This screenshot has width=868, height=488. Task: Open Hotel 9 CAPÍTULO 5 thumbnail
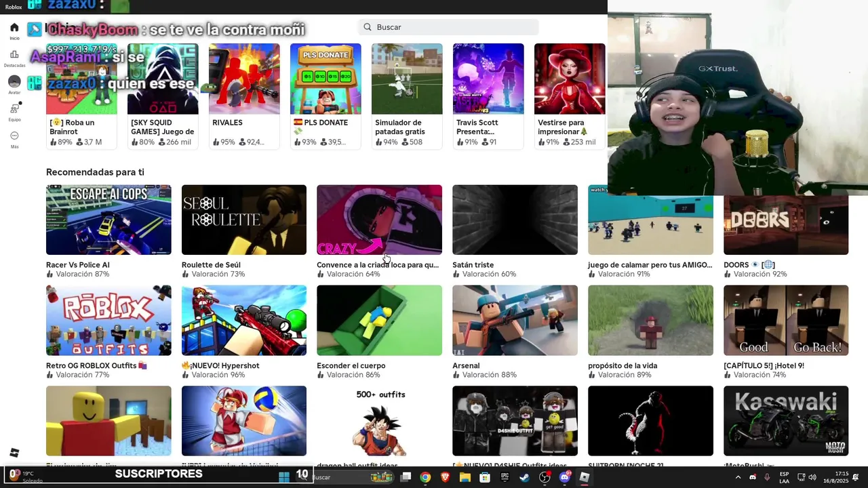tap(786, 320)
